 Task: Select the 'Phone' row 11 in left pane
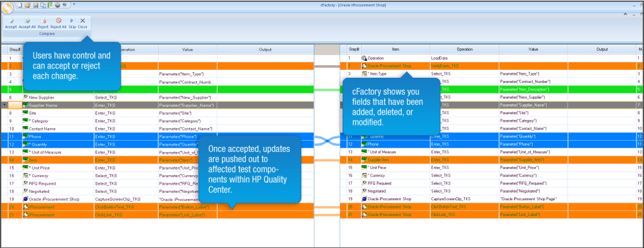(x=157, y=136)
